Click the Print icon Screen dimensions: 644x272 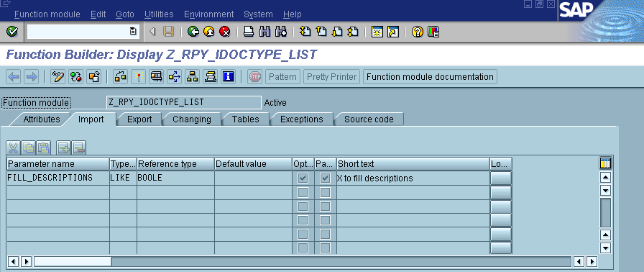coord(249,32)
